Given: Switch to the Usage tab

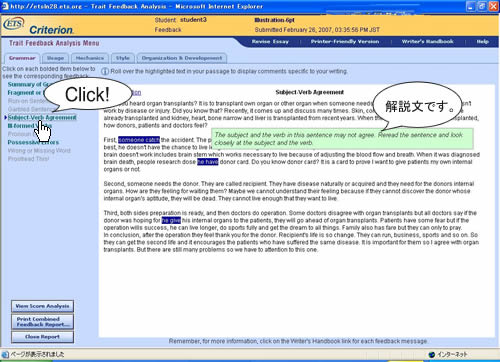Looking at the screenshot, I should [x=55, y=58].
